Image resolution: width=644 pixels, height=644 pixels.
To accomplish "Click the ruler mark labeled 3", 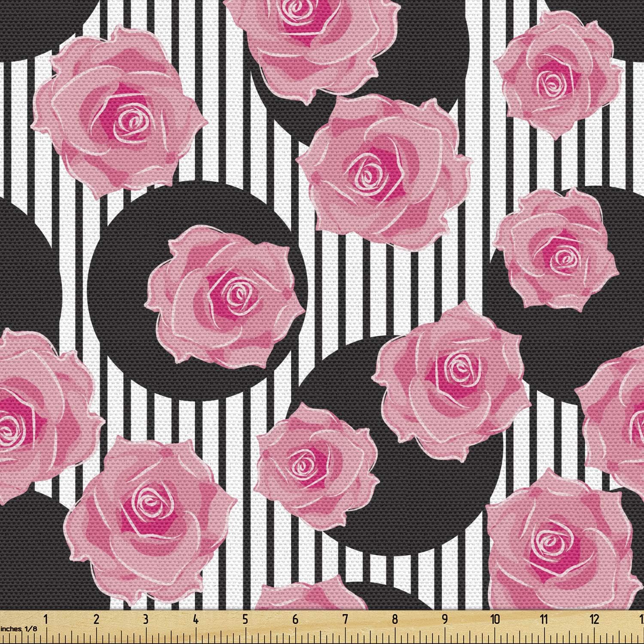I will tap(146, 619).
